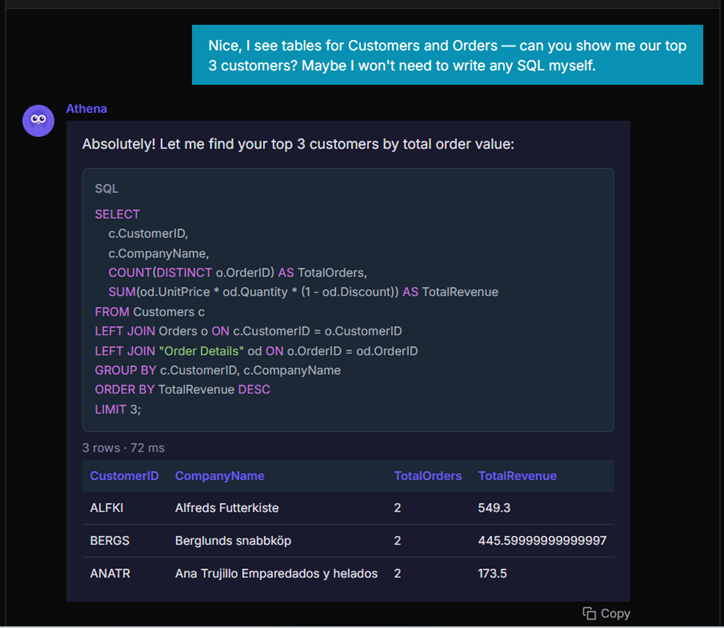The height and width of the screenshot is (628, 724).
Task: Click the 445.59999999999997 revenue value
Action: pyautogui.click(x=542, y=541)
